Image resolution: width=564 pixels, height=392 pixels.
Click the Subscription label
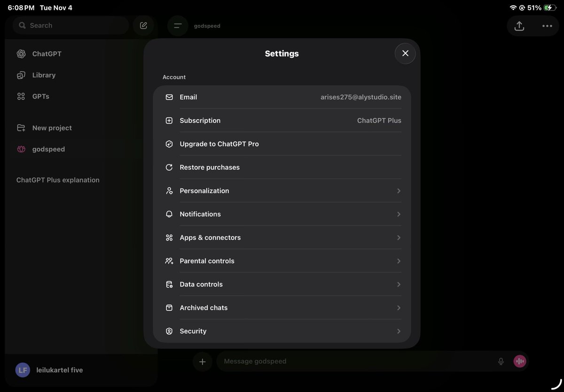pyautogui.click(x=200, y=121)
